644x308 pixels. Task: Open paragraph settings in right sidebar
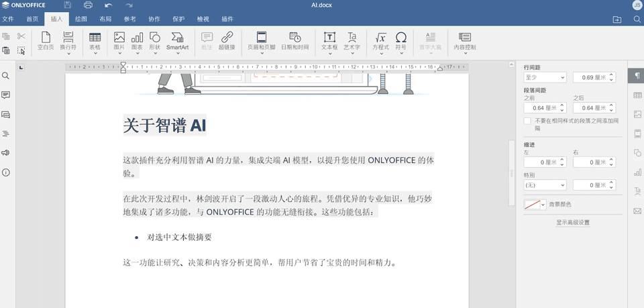pos(637,76)
